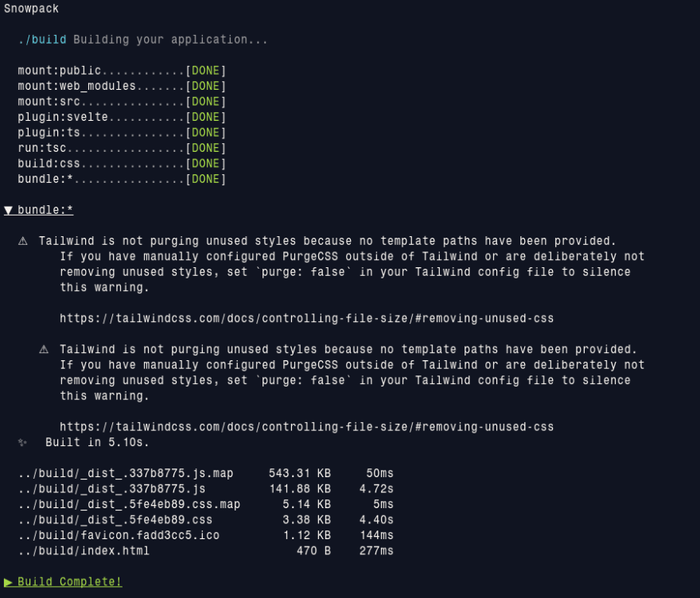The height and width of the screenshot is (598, 700).
Task: Click the _dist_.337b8775.js file name
Action: coord(112,489)
